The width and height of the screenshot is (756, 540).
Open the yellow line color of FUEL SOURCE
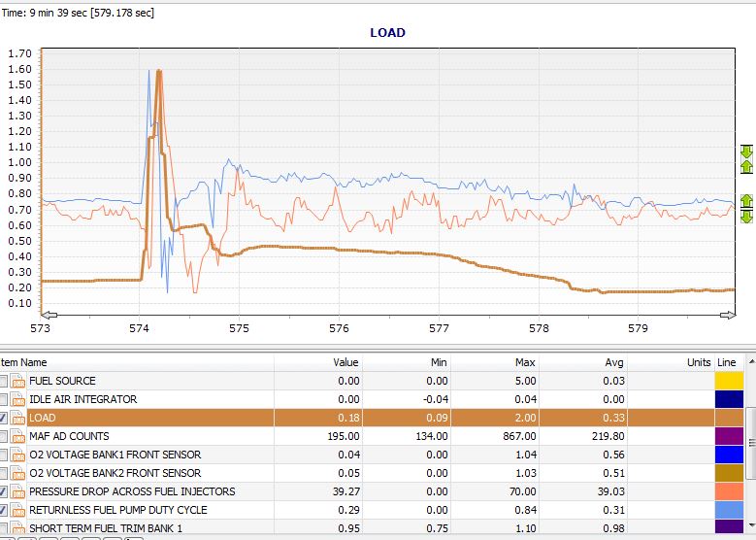[x=729, y=382]
